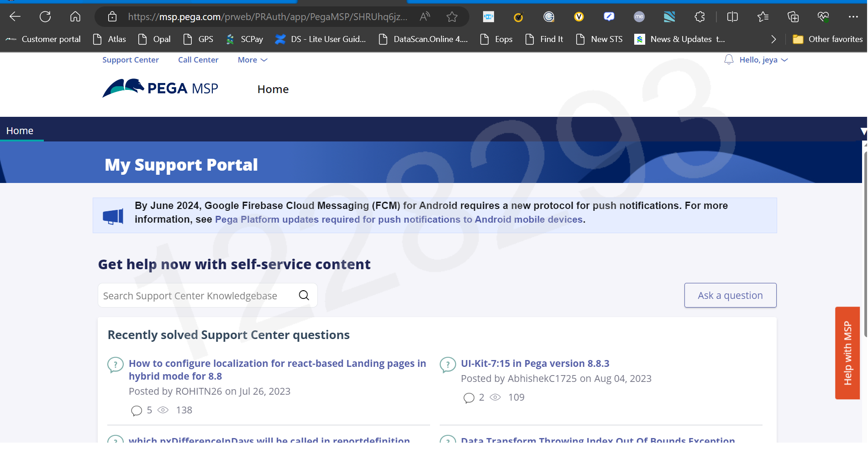Screen dimensions: 868x449
Task: Expand the More menu
Action: coord(253,60)
